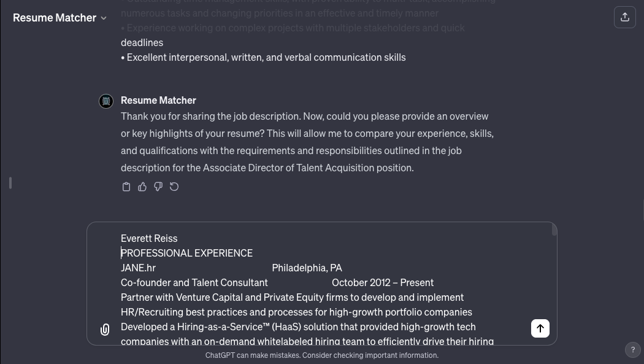The height and width of the screenshot is (364, 644).
Task: Click the ChatGPT can make mistakes notice
Action: coord(322,355)
